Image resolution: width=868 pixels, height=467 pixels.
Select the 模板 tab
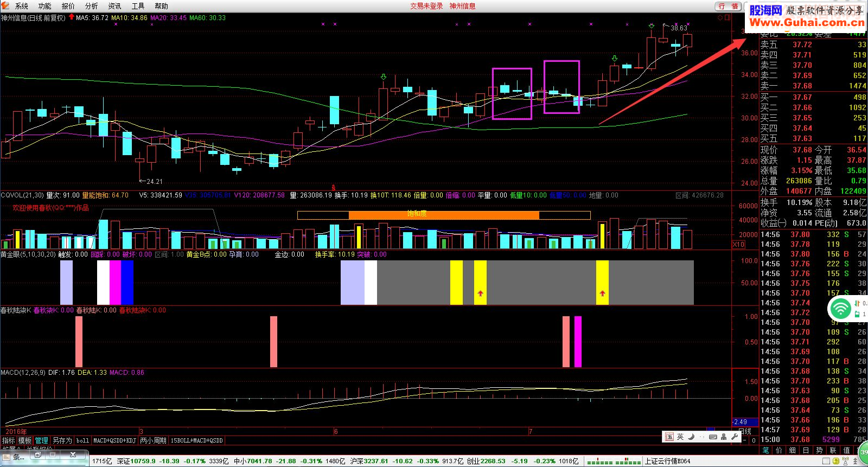click(25, 440)
